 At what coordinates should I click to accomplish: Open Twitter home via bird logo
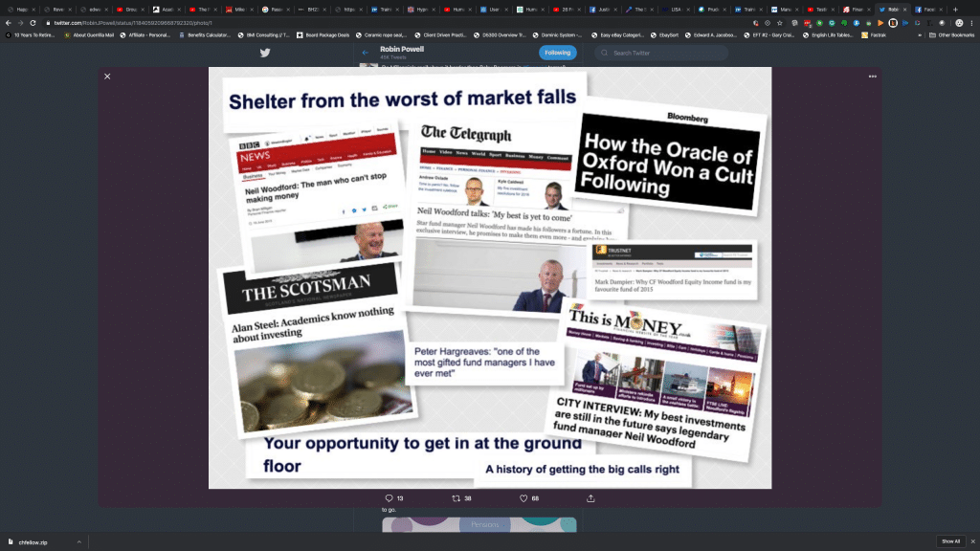[x=265, y=54]
